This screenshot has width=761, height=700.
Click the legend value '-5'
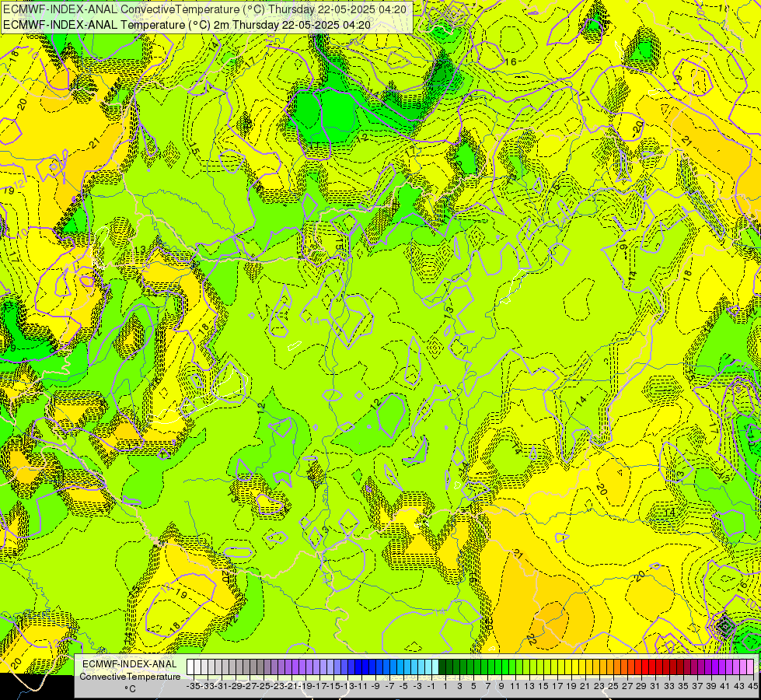pos(403,687)
